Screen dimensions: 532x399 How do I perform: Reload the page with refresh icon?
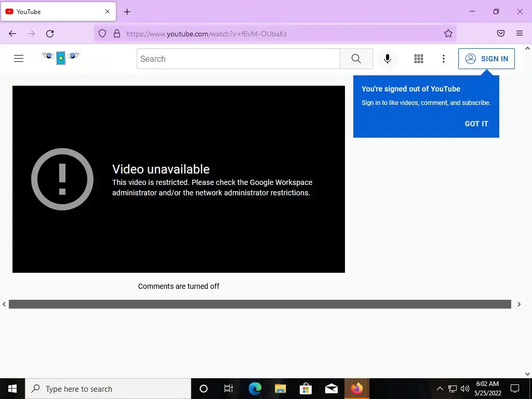click(50, 34)
